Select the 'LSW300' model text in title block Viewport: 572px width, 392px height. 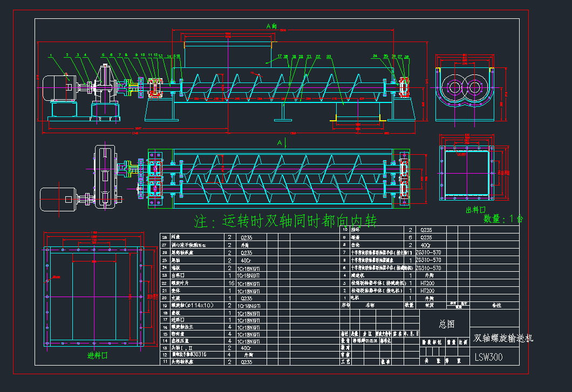pyautogui.click(x=489, y=357)
